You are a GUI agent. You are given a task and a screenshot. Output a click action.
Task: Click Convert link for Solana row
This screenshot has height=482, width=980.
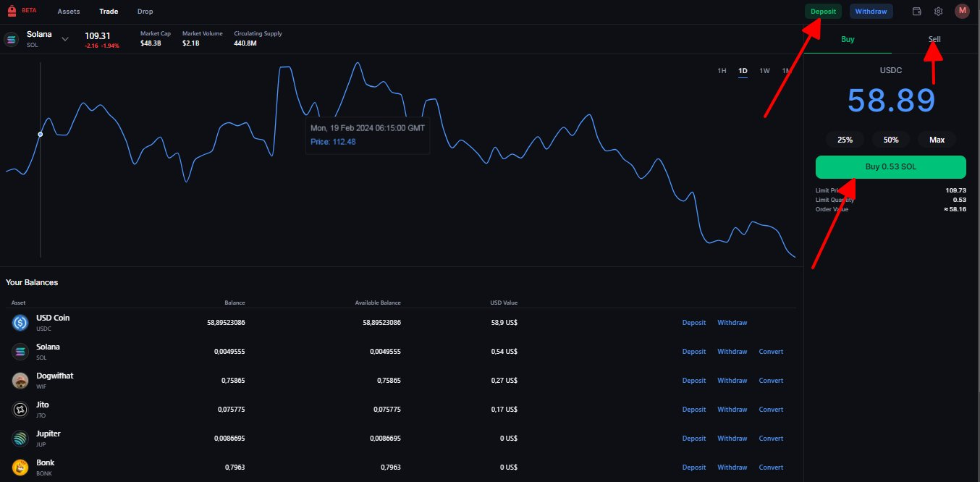click(771, 352)
